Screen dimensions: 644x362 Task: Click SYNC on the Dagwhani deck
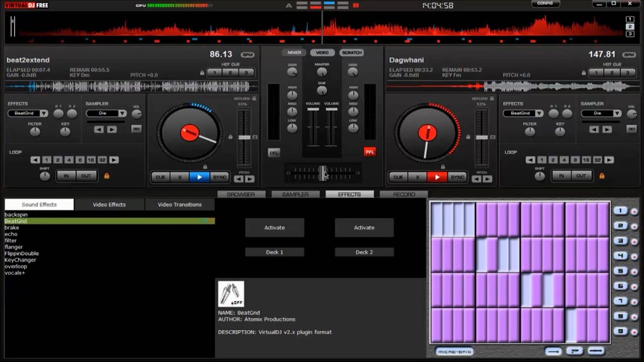(457, 177)
